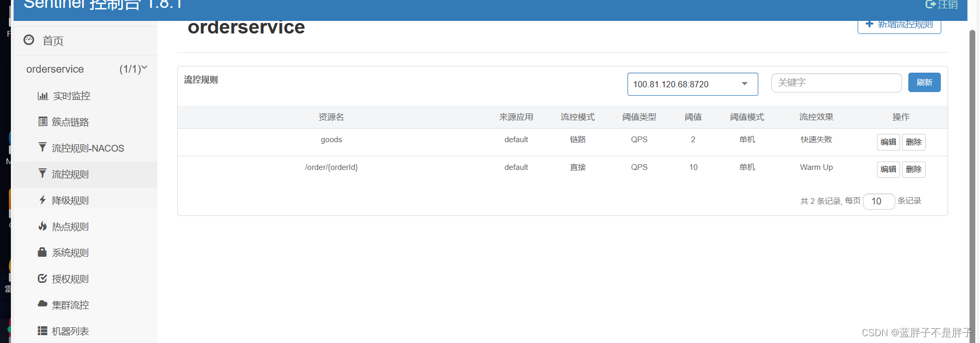The height and width of the screenshot is (343, 980).
Task: Click the threshold value 10 in the table
Action: pos(693,167)
